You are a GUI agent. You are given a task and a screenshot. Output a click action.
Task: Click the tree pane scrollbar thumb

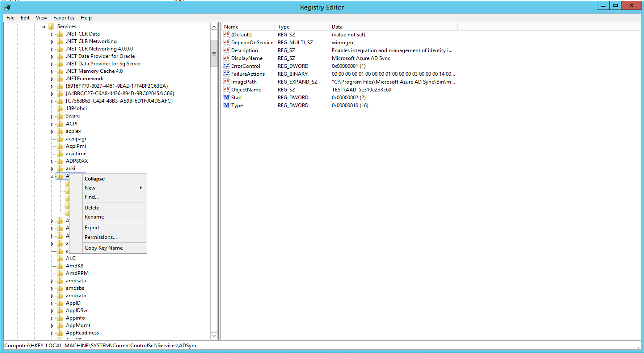click(x=214, y=53)
